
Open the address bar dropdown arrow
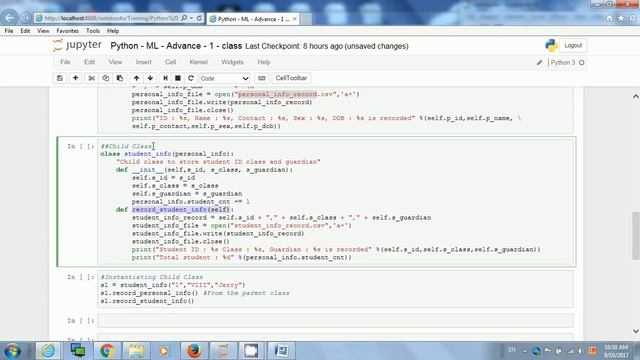tap(191, 18)
